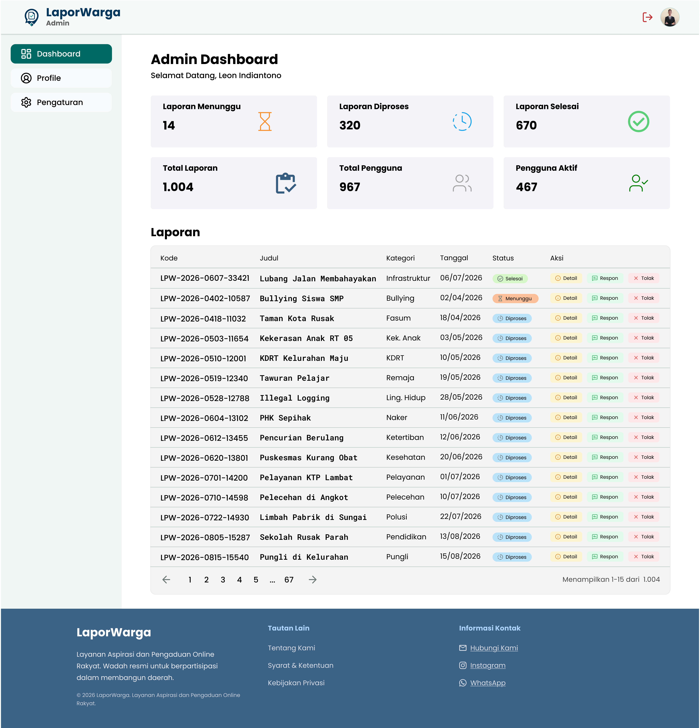This screenshot has height=728, width=700.
Task: Jump to last page 67
Action: (289, 580)
